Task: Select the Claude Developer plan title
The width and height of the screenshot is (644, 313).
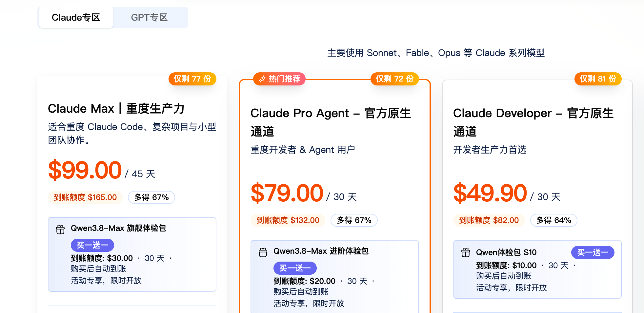Action: pyautogui.click(x=533, y=122)
